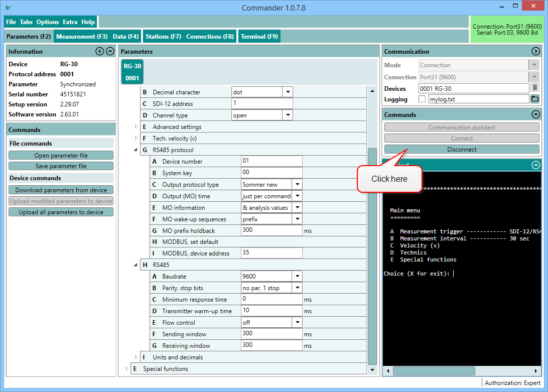Collapse Information panel left arrow icon
548x392 pixels.
pyautogui.click(x=99, y=51)
